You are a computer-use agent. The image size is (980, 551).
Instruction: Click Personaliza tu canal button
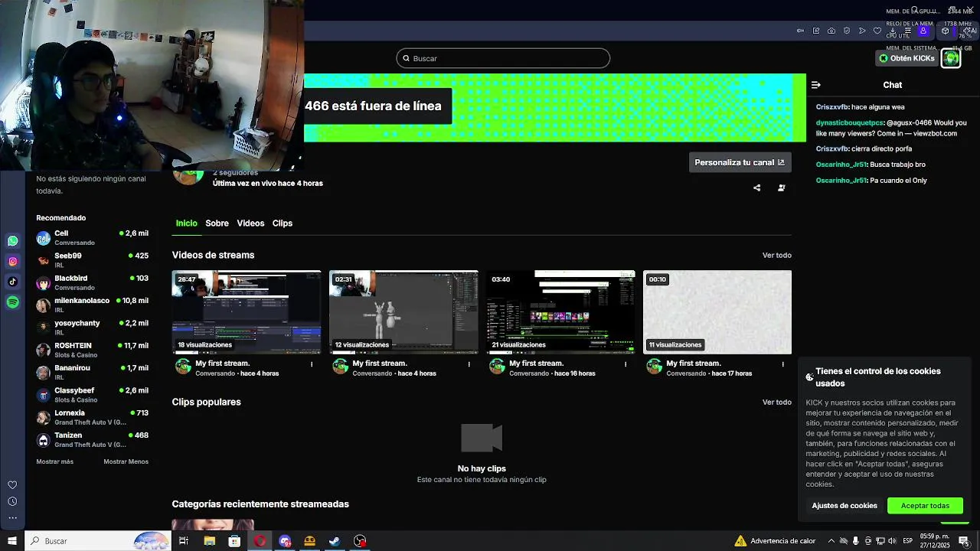[740, 162]
